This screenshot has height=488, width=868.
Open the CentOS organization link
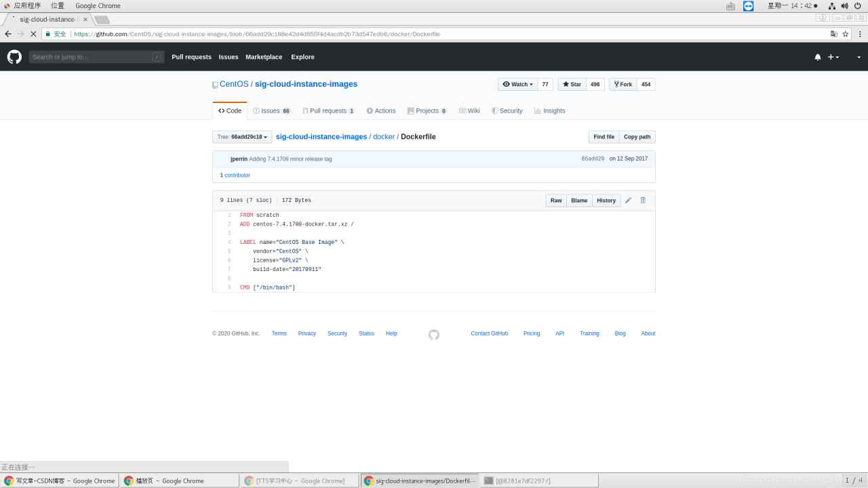tap(234, 84)
